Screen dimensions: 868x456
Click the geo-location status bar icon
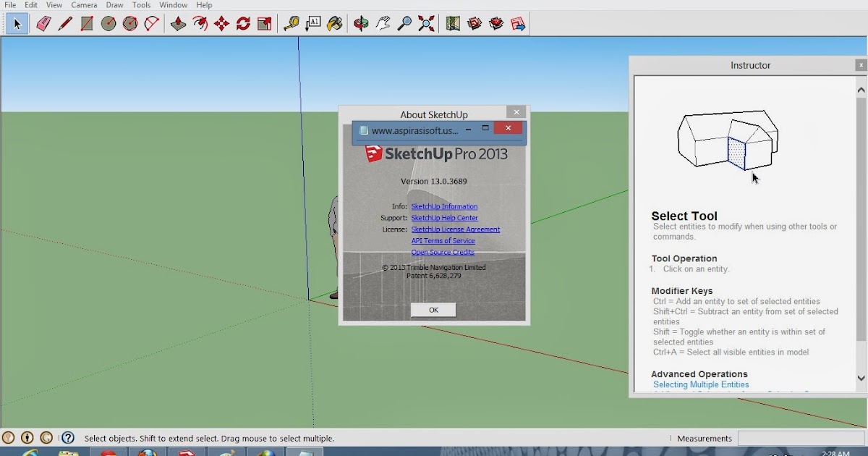[x=9, y=438]
